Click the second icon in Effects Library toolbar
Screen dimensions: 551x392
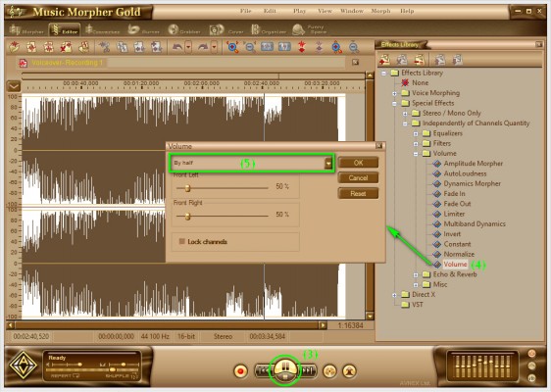pos(402,60)
